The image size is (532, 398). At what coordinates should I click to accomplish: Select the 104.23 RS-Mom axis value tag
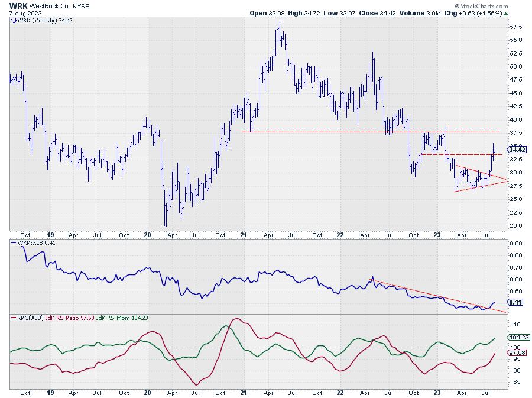517,337
